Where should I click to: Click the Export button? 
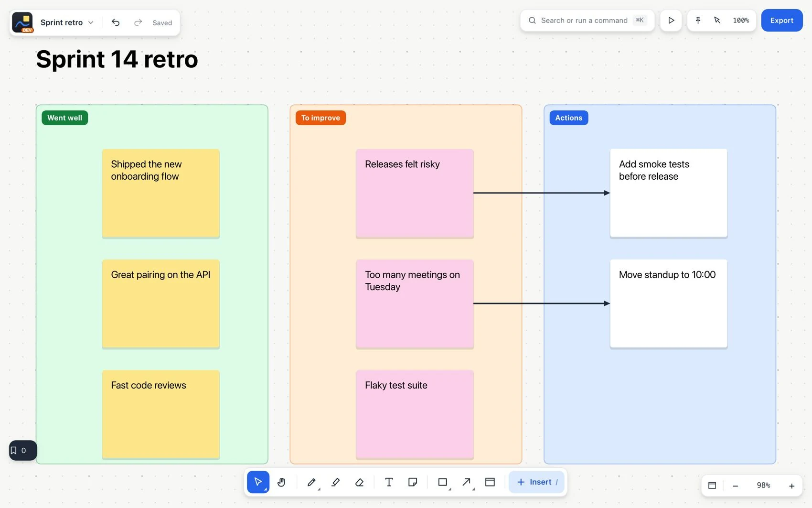781,21
